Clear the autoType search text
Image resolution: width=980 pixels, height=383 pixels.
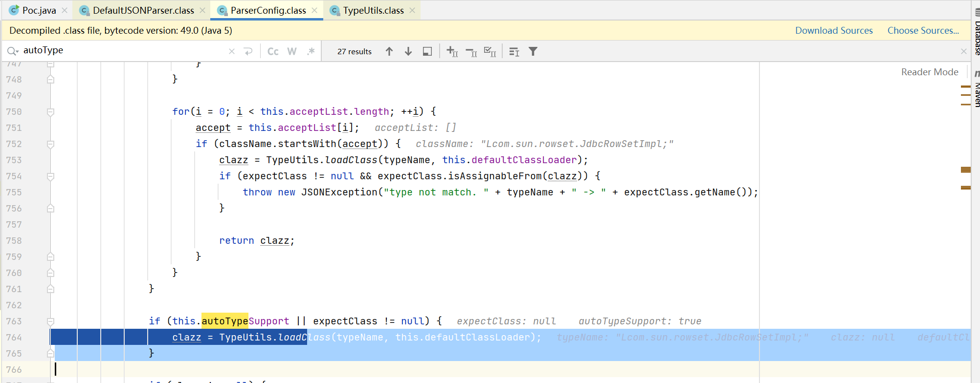[x=232, y=51]
